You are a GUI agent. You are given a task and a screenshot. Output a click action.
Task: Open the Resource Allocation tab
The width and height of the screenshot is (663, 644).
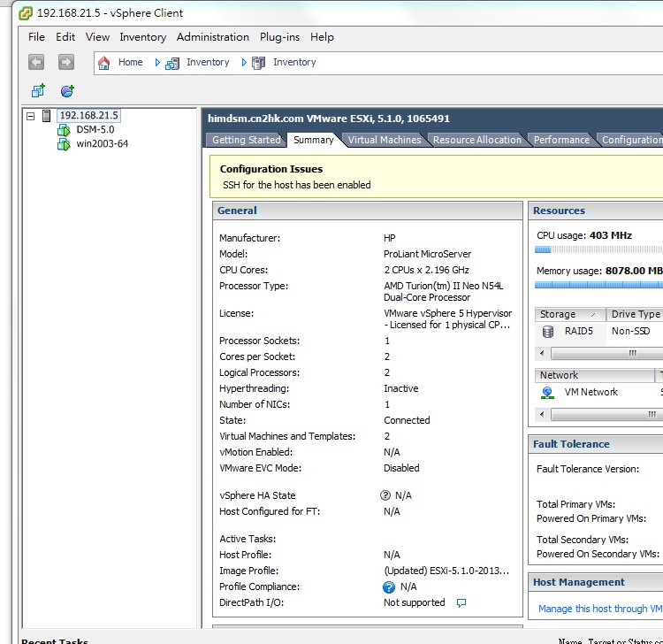[x=477, y=140]
